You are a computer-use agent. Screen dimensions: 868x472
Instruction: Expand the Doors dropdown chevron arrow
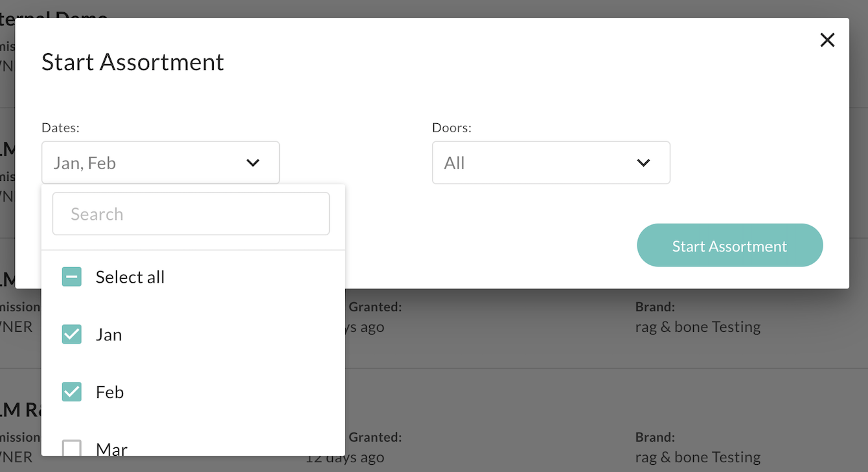[x=643, y=163]
